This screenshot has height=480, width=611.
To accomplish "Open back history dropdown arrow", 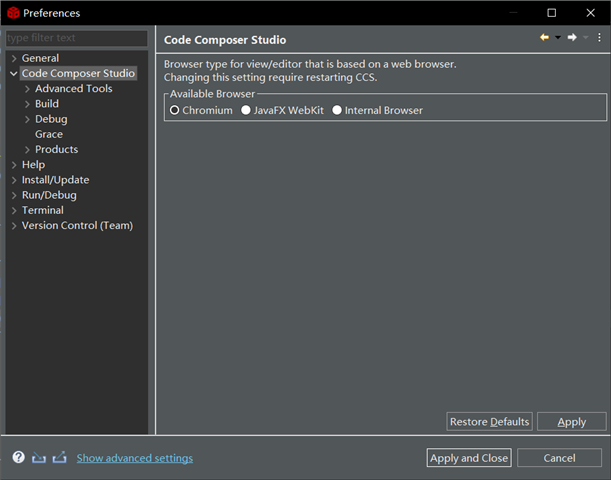I will 557,38.
